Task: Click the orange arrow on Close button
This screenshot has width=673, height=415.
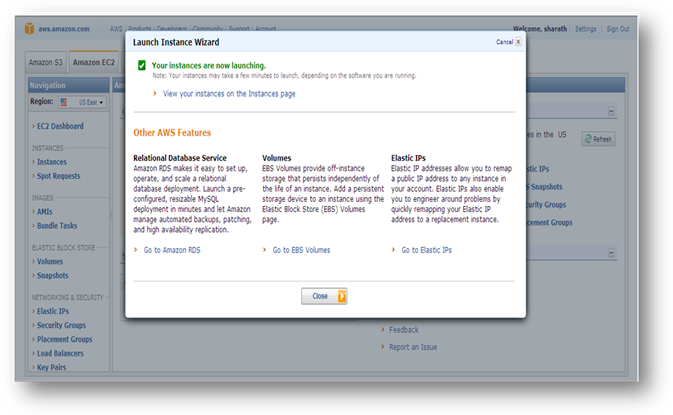Action: click(342, 296)
